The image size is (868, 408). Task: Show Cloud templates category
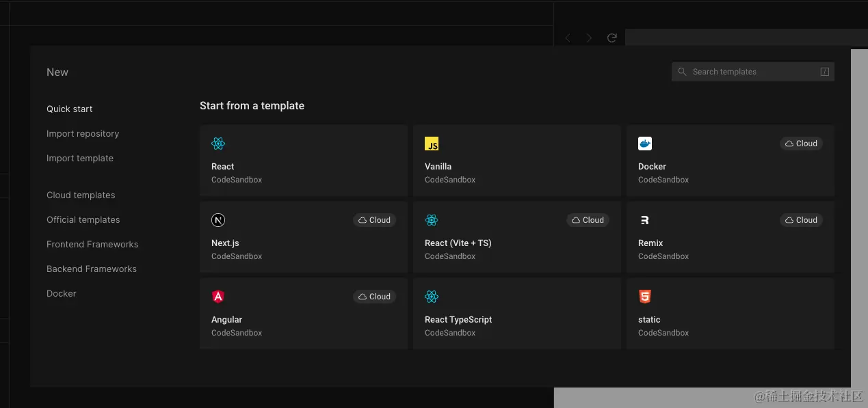(81, 195)
